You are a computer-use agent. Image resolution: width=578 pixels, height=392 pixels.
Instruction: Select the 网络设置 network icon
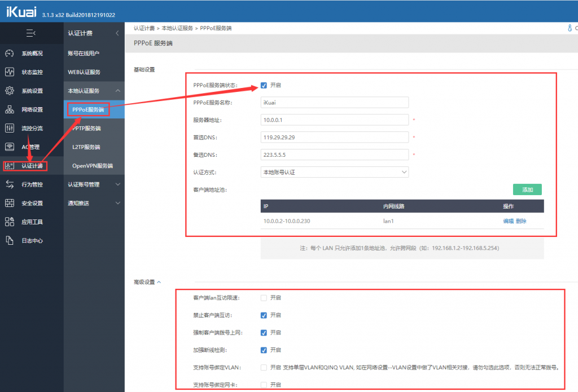[10, 109]
